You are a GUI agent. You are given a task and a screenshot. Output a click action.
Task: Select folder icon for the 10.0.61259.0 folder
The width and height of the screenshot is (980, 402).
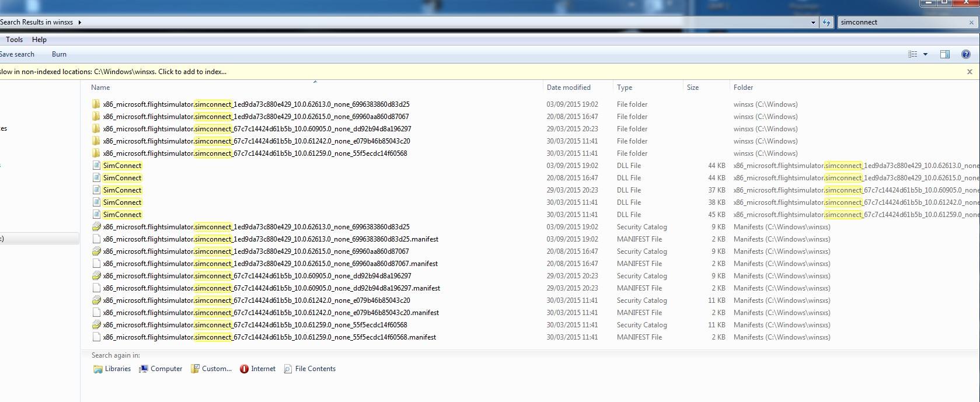pyautogui.click(x=96, y=153)
